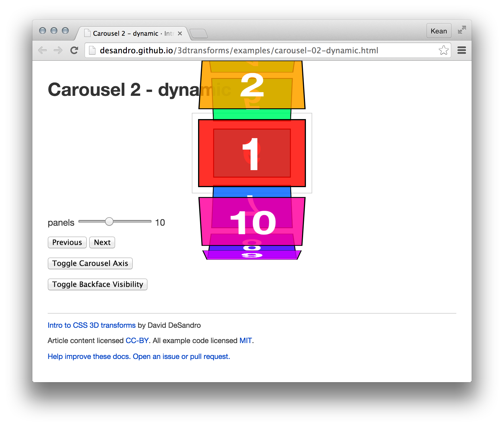Click the panels slider handle

(109, 222)
